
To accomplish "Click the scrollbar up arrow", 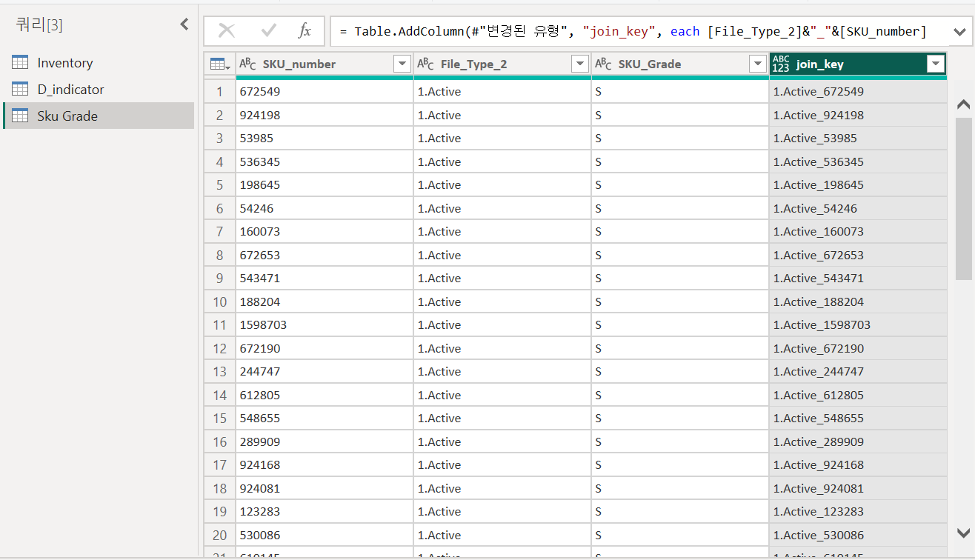I will (x=963, y=104).
